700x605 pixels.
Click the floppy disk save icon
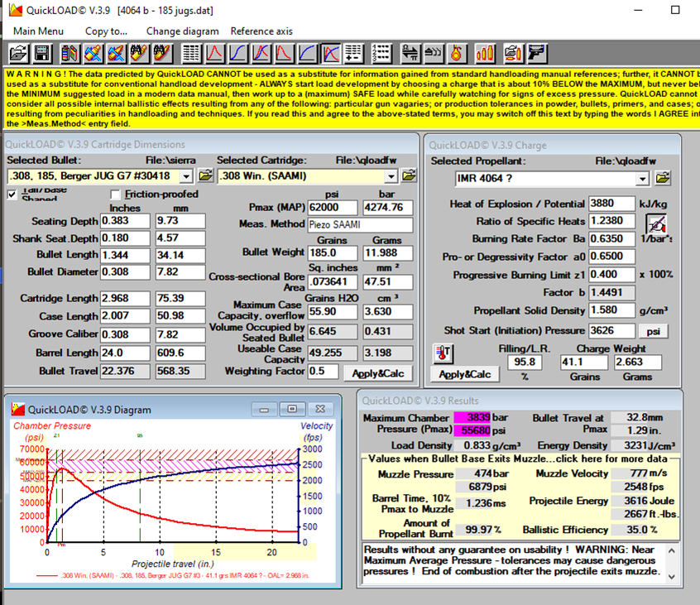tap(42, 54)
